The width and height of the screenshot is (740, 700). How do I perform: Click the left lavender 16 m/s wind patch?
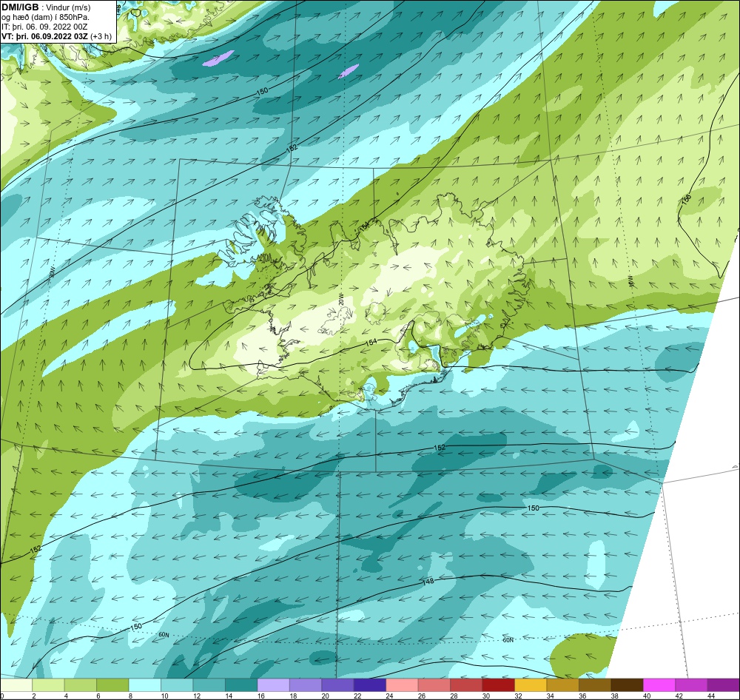pyautogui.click(x=218, y=58)
